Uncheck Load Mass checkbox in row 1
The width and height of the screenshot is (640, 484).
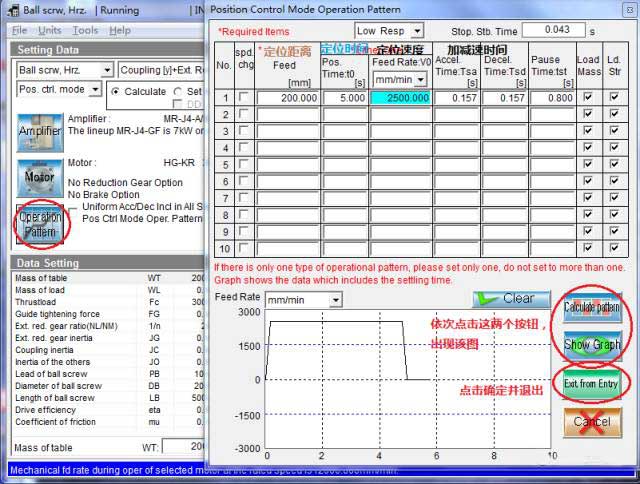coord(588,98)
